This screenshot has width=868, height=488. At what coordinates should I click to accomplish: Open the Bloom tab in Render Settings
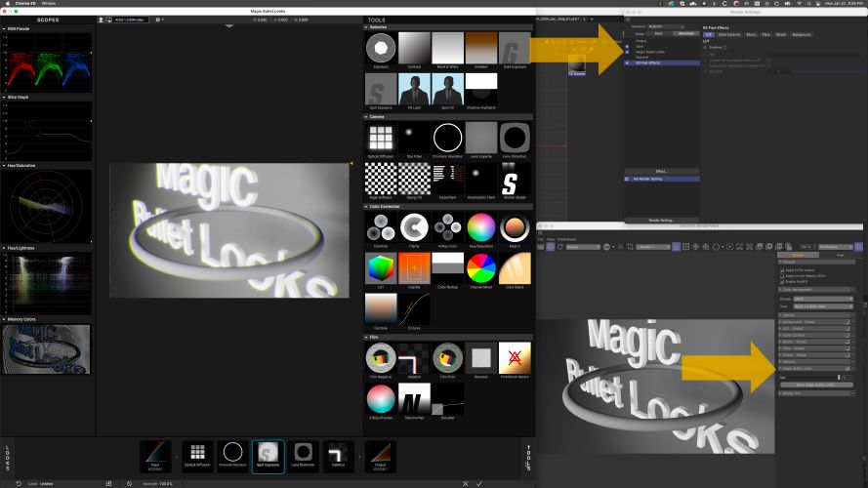point(751,35)
